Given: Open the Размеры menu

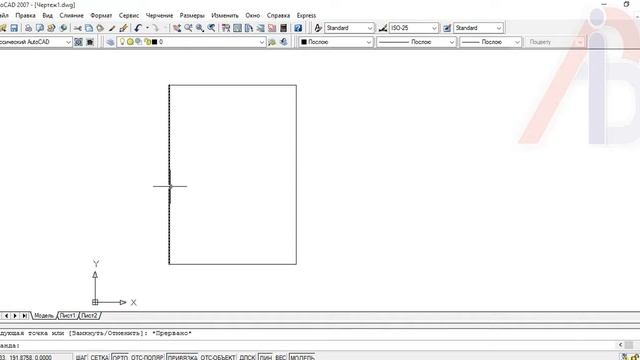Looking at the screenshot, I should (x=192, y=16).
